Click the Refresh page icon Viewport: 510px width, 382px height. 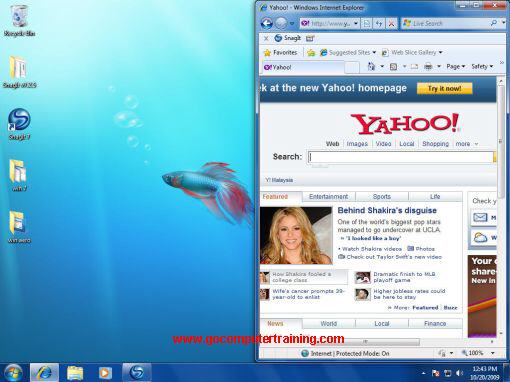(379, 24)
